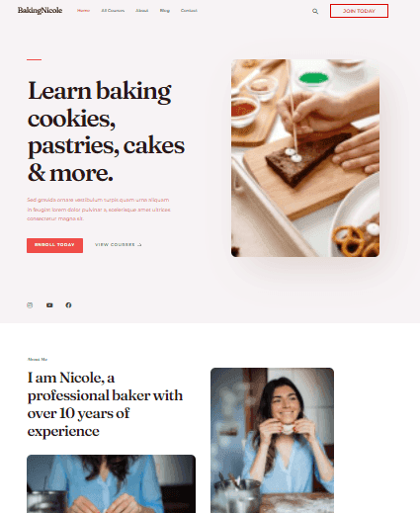
Task: Click the wide photo below the Nicole heading
Action: (x=111, y=483)
